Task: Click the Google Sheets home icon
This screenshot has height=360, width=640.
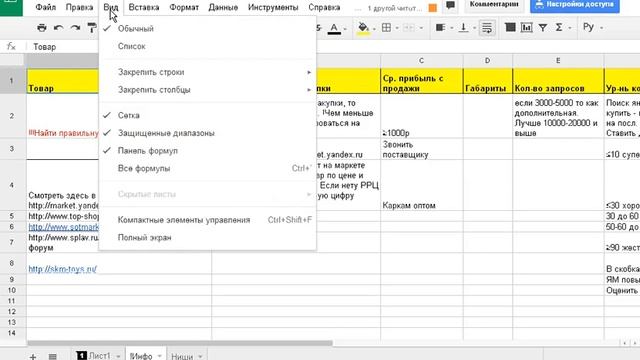Action: (11, 6)
